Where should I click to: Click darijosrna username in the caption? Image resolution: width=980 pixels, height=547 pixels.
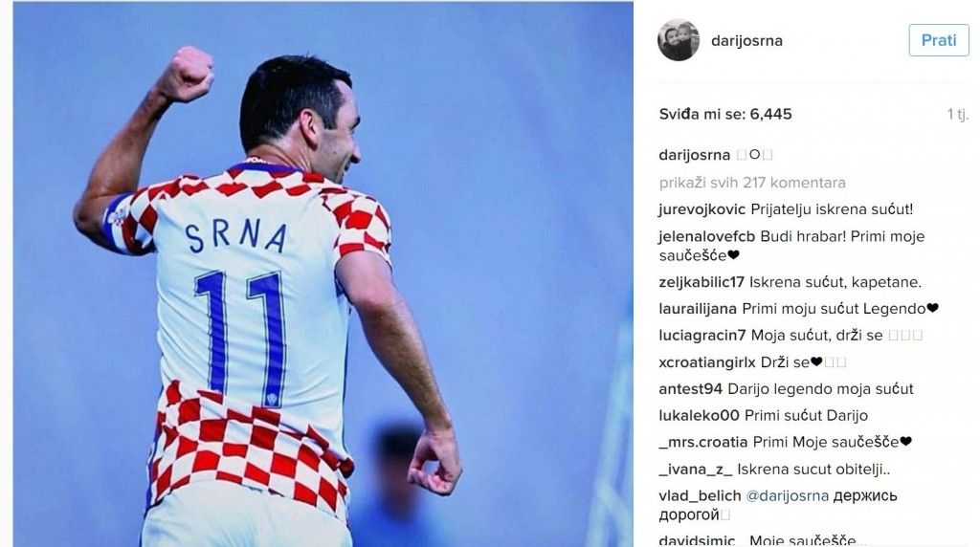[695, 156]
